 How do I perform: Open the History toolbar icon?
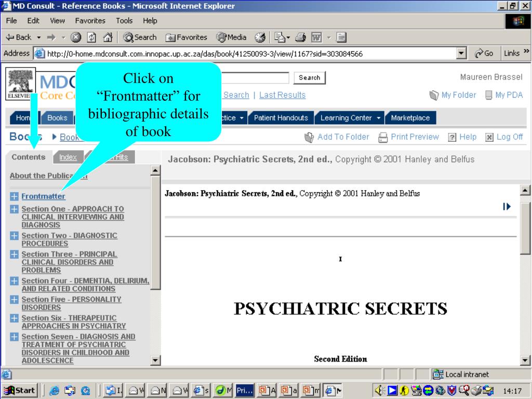point(260,37)
